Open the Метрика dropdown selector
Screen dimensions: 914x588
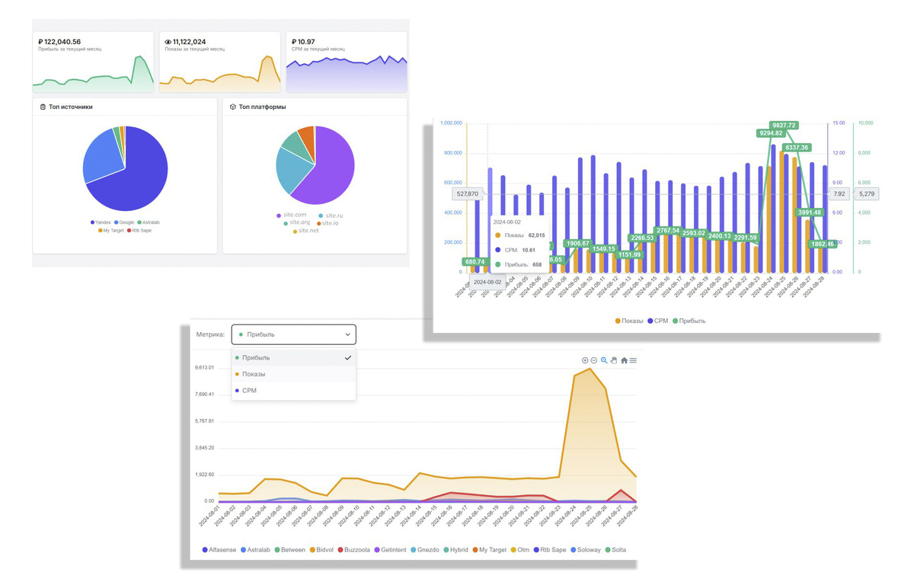[x=293, y=334]
